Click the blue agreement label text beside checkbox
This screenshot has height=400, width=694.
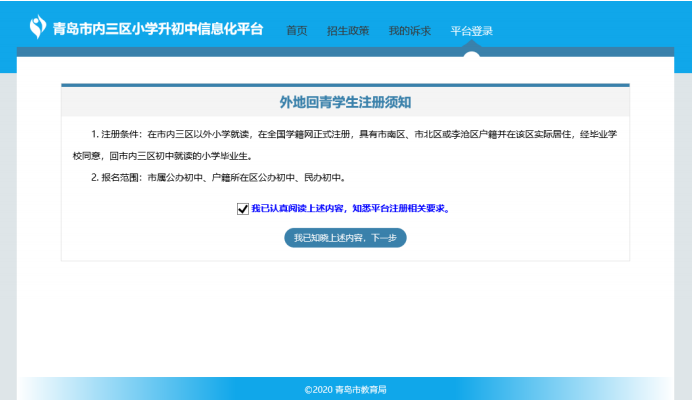[349, 209]
